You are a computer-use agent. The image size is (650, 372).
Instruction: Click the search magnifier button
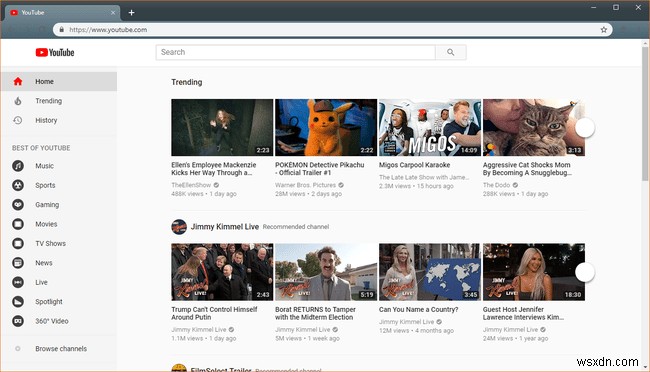451,52
